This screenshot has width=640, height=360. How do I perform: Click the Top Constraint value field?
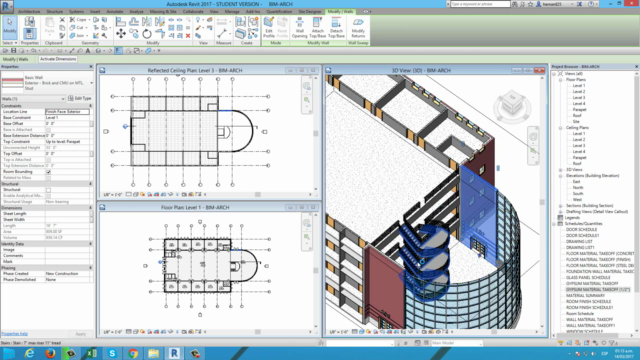(67, 142)
